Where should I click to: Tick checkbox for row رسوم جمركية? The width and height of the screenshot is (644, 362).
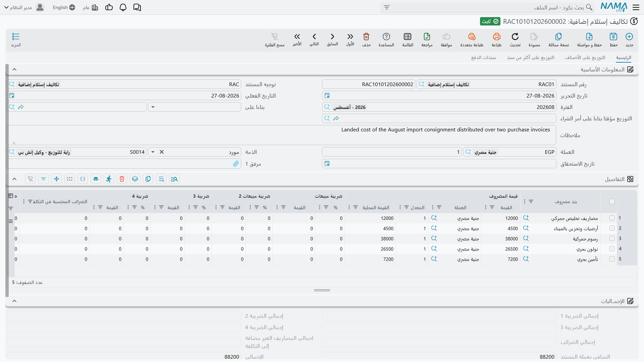point(612,239)
